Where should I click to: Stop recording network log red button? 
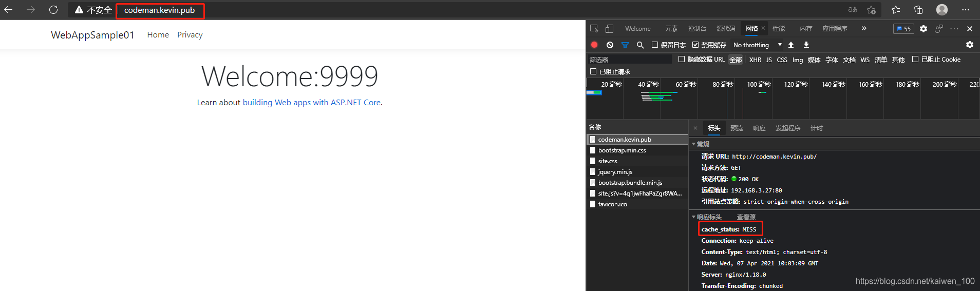coord(594,45)
